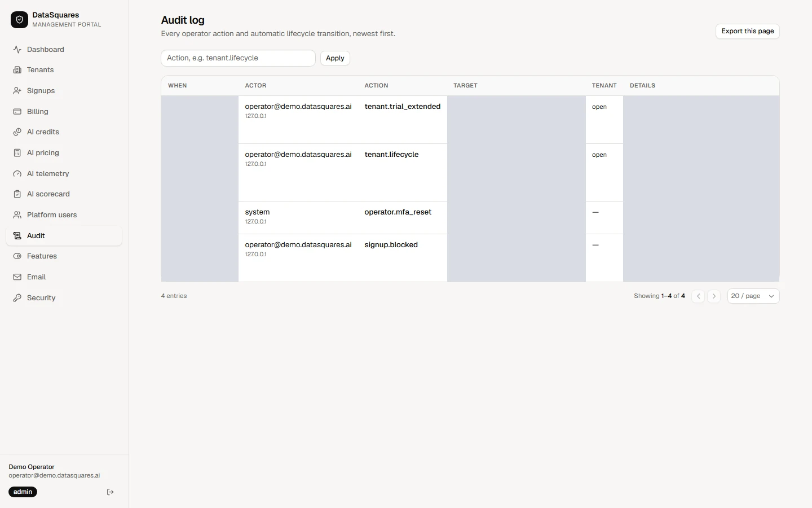This screenshot has height=508, width=812.
Task: Select tenant.trial_extended action text
Action: coord(403,107)
